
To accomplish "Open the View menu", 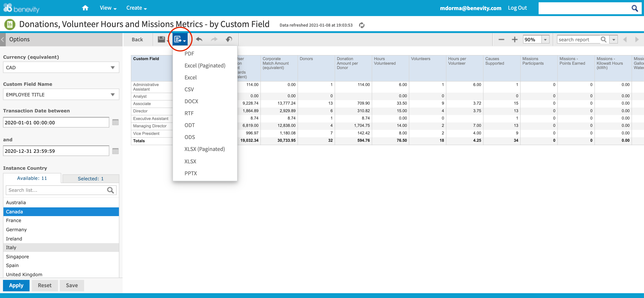I will click(108, 8).
